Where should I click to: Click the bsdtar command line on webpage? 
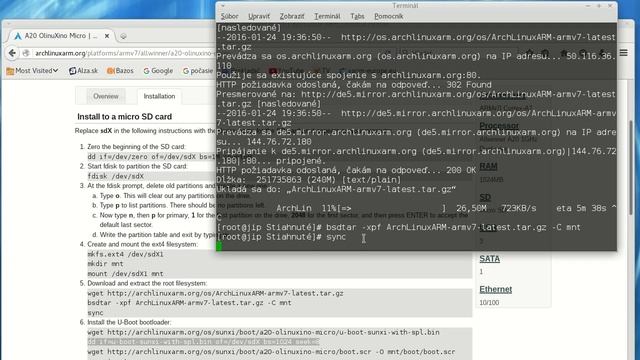point(189,303)
